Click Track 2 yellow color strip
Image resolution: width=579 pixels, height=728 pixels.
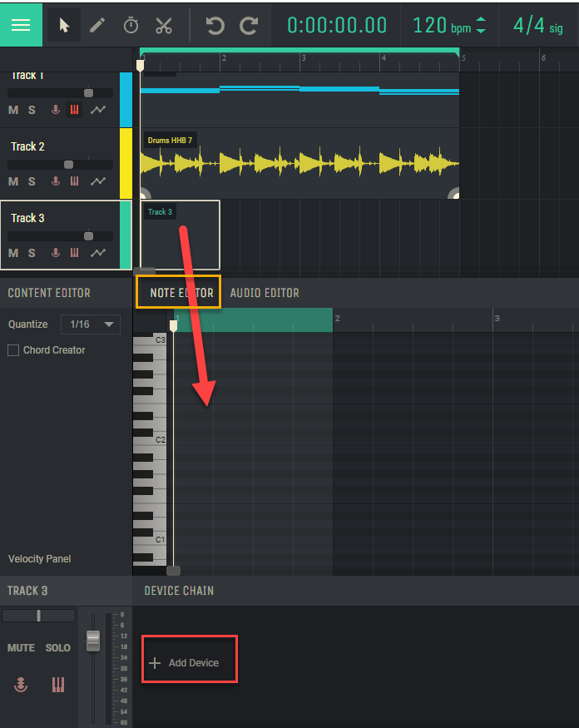pyautogui.click(x=126, y=163)
